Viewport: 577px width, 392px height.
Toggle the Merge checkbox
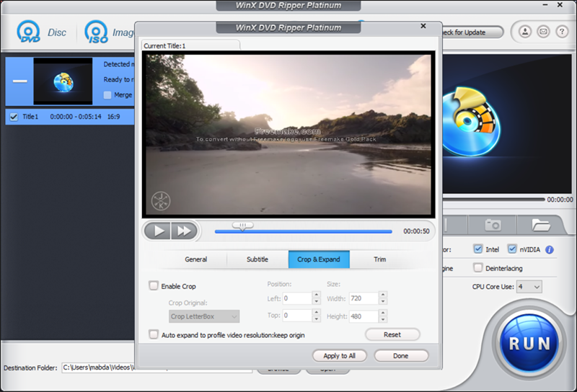107,95
